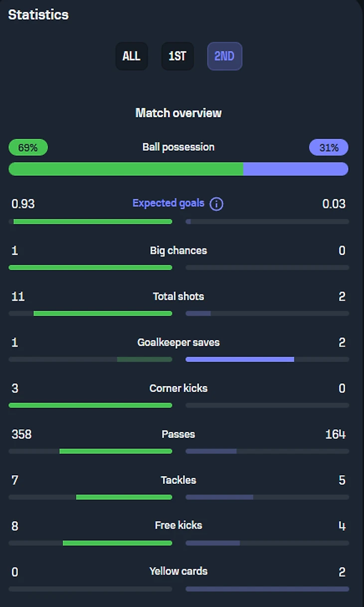Screen dimensions: 364x607
Task: Select the 1ST half tab
Action: click(x=177, y=56)
